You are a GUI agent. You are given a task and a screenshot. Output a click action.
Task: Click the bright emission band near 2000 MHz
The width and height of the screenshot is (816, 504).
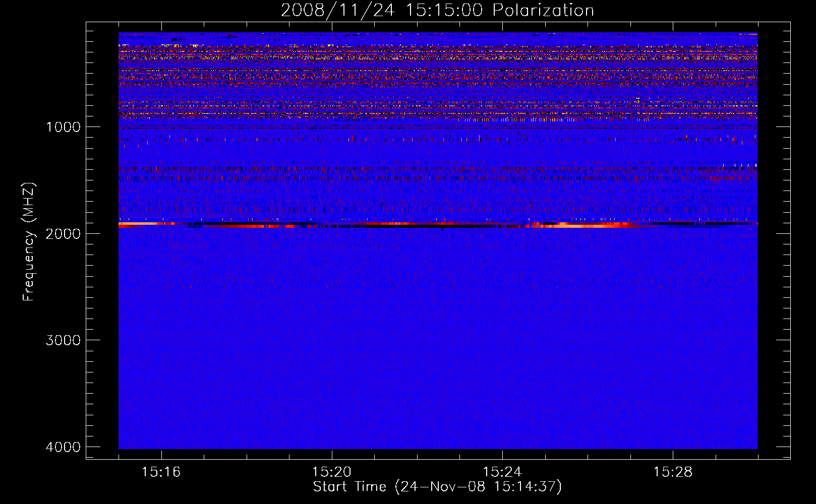click(438, 224)
